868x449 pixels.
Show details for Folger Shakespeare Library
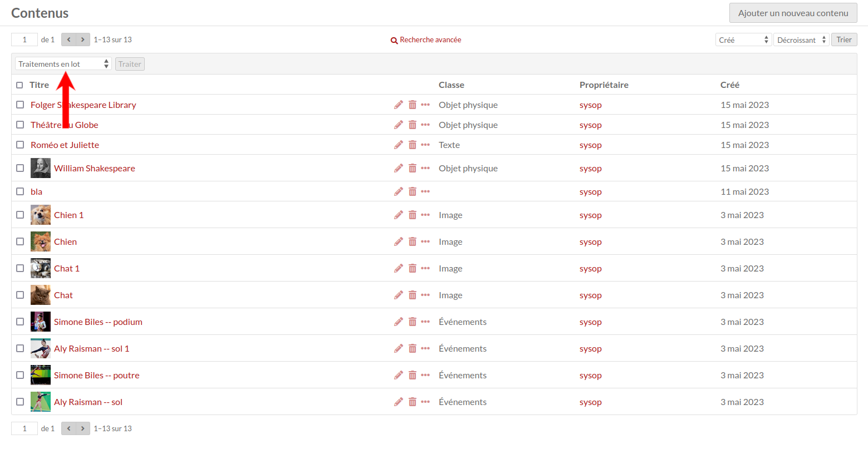pyautogui.click(x=425, y=105)
